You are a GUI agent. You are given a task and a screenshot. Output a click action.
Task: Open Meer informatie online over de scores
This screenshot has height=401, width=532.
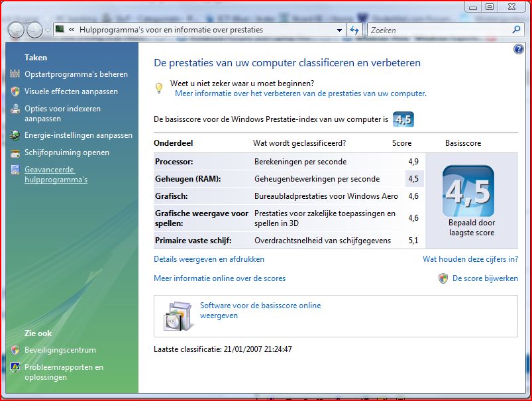[219, 278]
